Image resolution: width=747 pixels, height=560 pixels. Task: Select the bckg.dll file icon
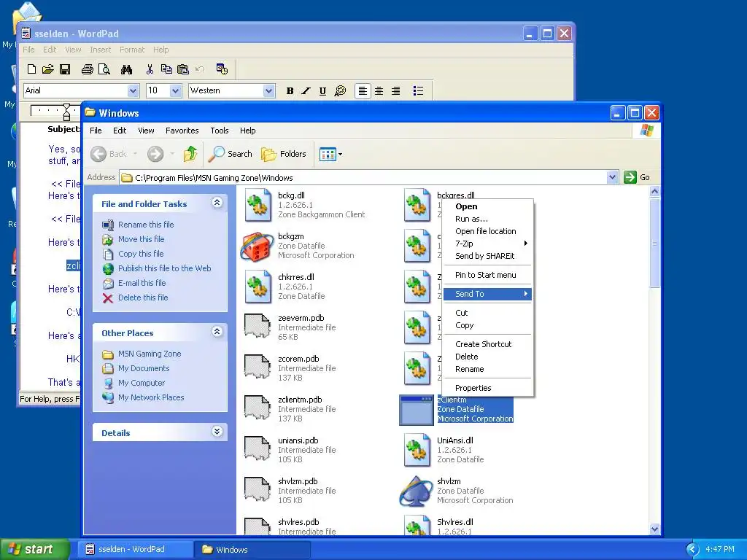(258, 205)
